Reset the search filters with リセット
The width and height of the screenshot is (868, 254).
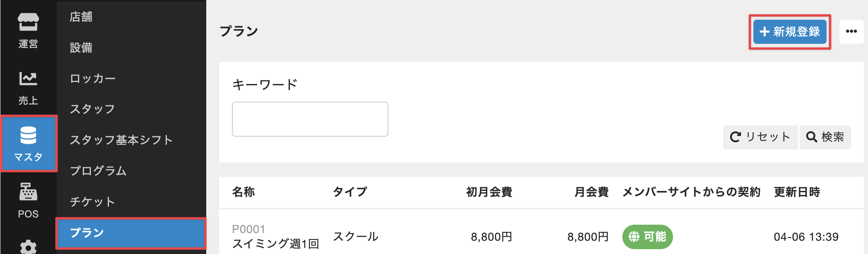760,137
